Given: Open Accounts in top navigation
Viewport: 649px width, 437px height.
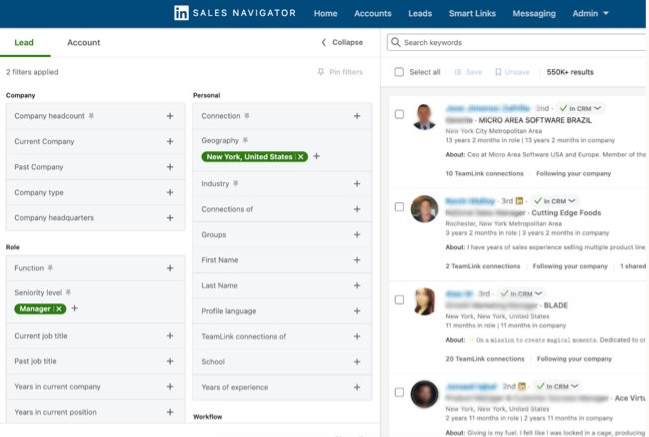Looking at the screenshot, I should click(x=373, y=13).
